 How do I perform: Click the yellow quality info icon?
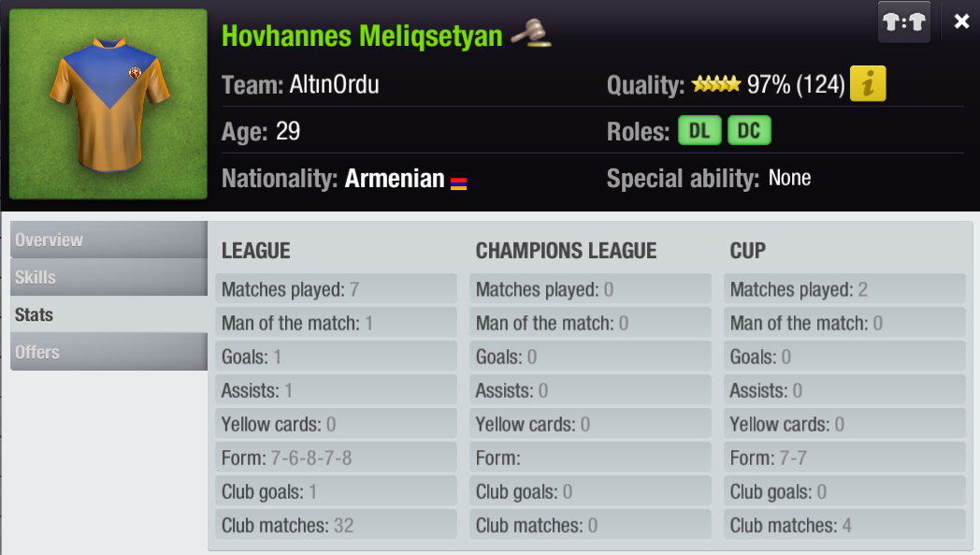click(868, 85)
